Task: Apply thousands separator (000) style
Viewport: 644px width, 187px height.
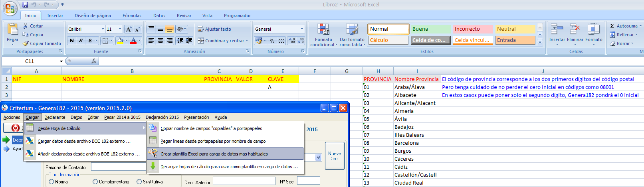Action: click(x=281, y=41)
